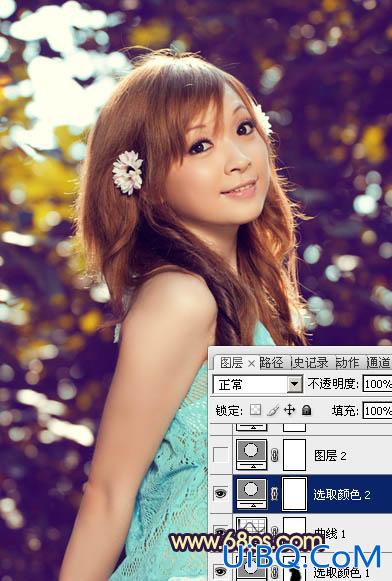Select the 图层 2 layer name
Screen dimensions: 392x581
tap(330, 455)
